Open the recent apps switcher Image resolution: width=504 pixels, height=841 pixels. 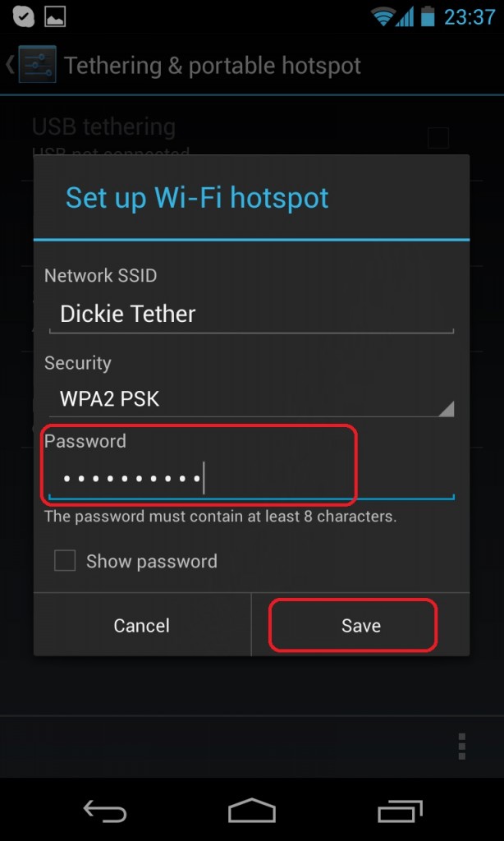coord(400,811)
